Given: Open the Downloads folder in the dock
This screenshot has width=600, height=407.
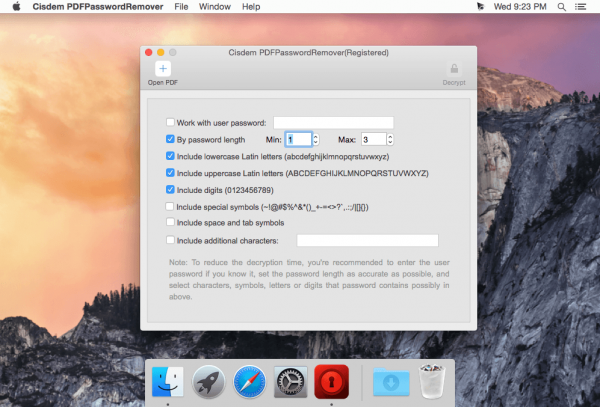Looking at the screenshot, I should [x=391, y=381].
